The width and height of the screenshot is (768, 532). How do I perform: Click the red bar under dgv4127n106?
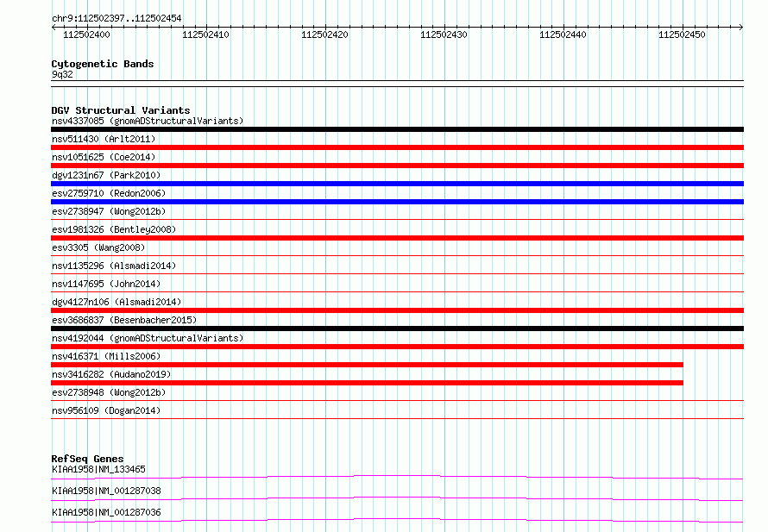point(397,310)
